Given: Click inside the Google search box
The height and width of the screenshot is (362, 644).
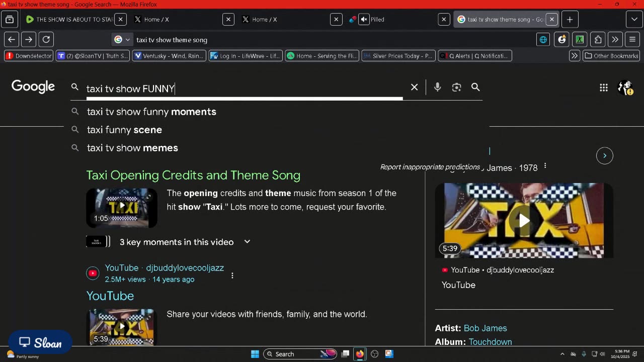Looking at the screenshot, I should point(244,88).
